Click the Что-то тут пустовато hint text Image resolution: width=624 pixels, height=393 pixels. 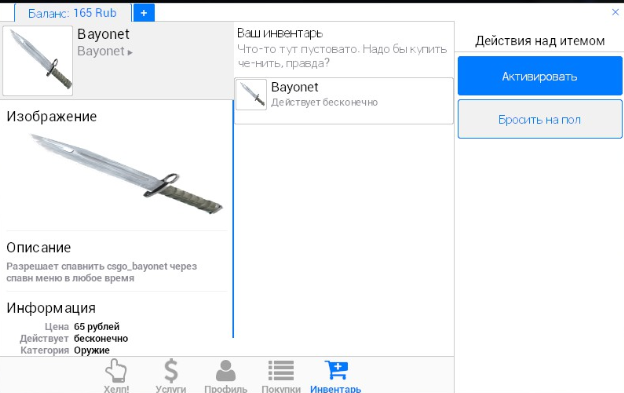pyautogui.click(x=342, y=56)
